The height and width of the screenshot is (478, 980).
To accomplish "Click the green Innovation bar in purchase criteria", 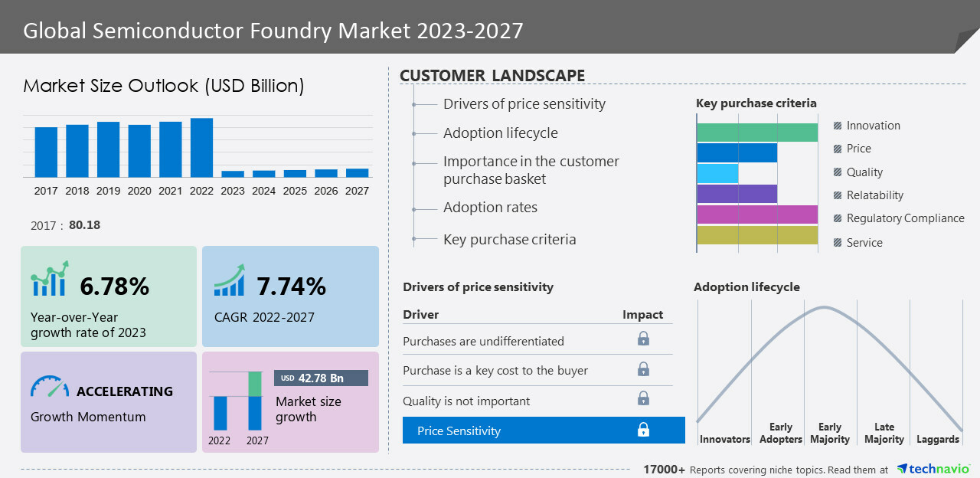I will (x=756, y=133).
